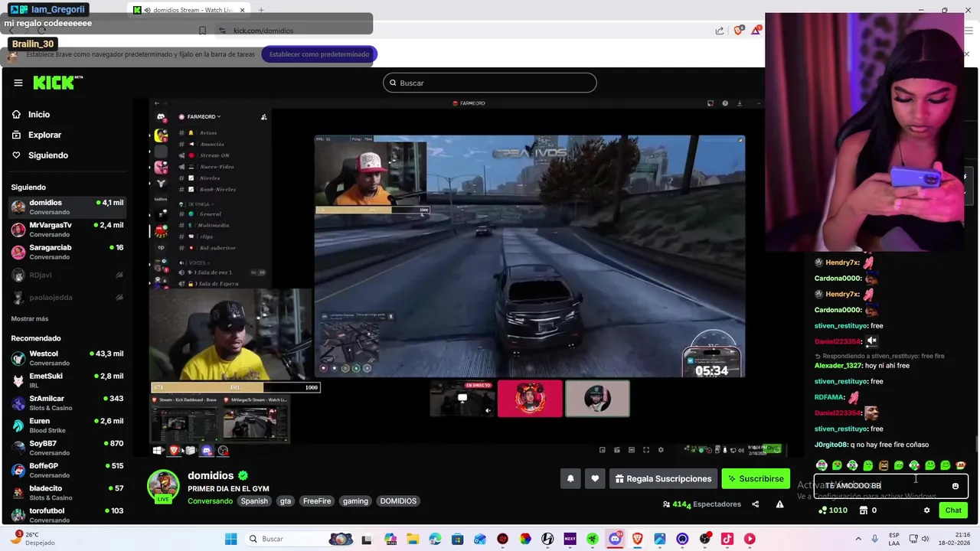The image size is (980, 551).
Task: Open Siguiendo in sidebar
Action: [x=48, y=155]
